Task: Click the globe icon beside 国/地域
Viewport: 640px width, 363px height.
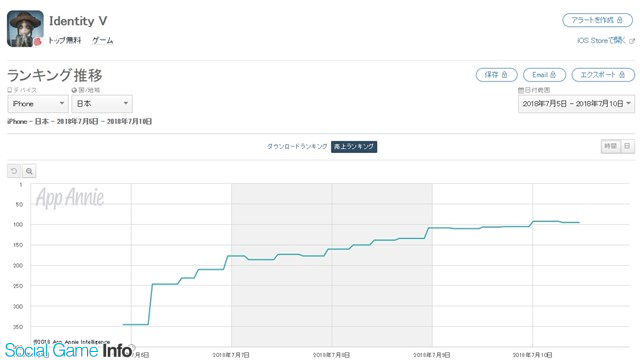Action: pyautogui.click(x=74, y=90)
